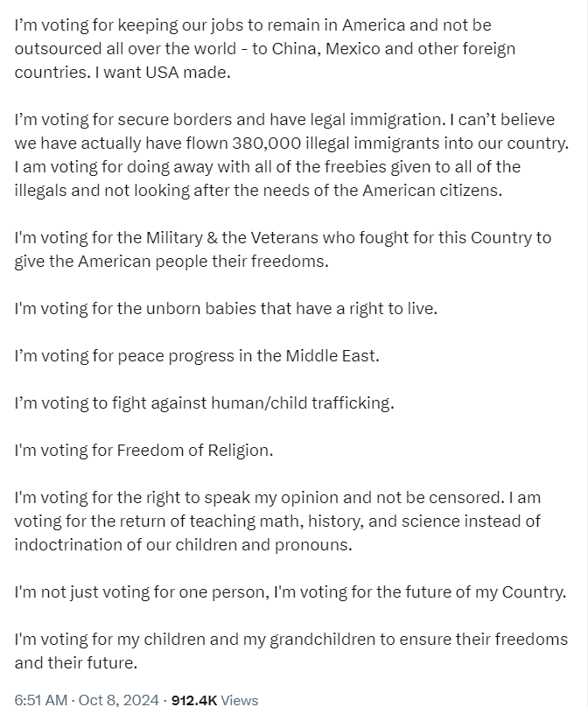588x707 pixels.
Task: Click the human/child trafficking line
Action: tap(204, 402)
